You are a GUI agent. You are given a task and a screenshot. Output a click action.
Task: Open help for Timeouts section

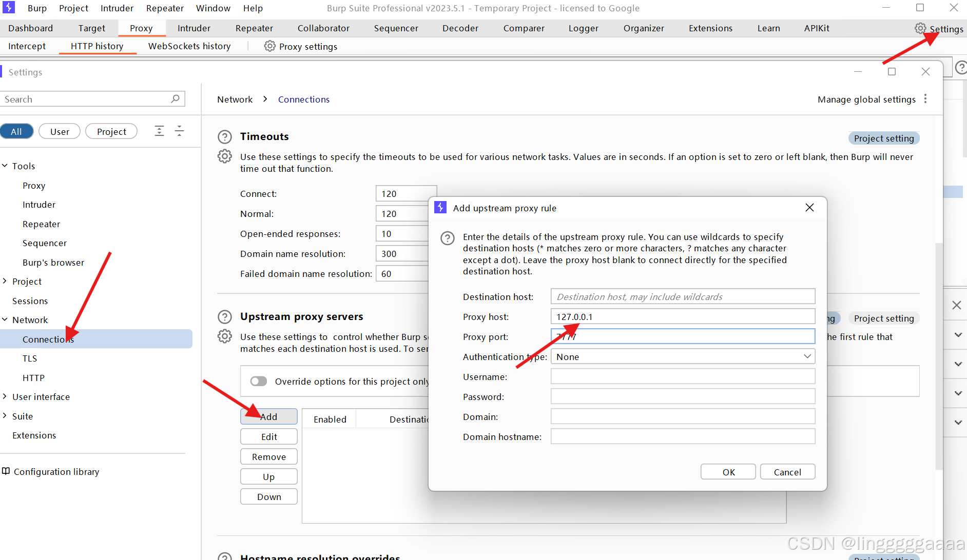pyautogui.click(x=225, y=137)
